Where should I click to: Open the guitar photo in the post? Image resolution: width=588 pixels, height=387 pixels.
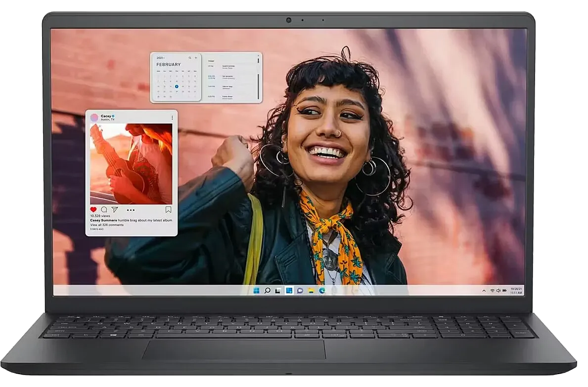131,164
